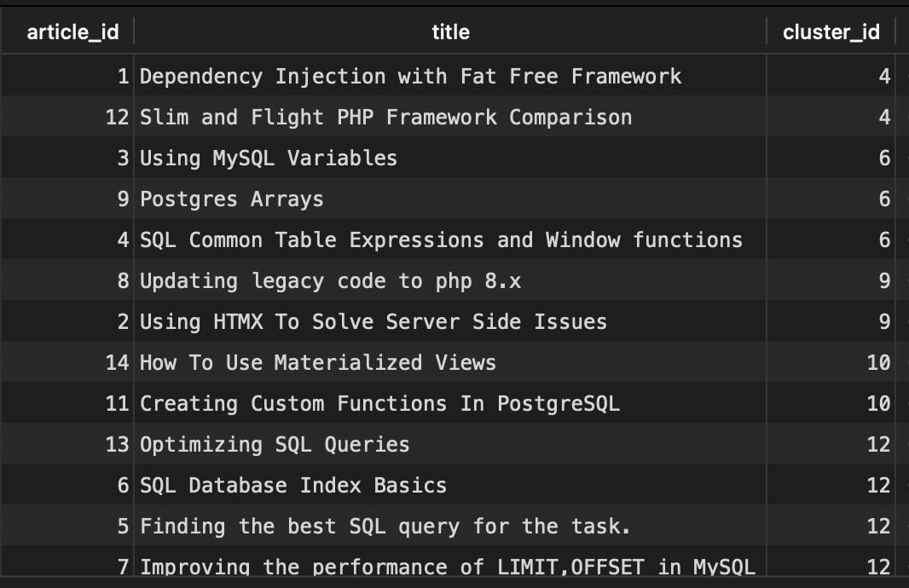Select the cluster_id column header
Image resolution: width=909 pixels, height=588 pixels.
[831, 32]
